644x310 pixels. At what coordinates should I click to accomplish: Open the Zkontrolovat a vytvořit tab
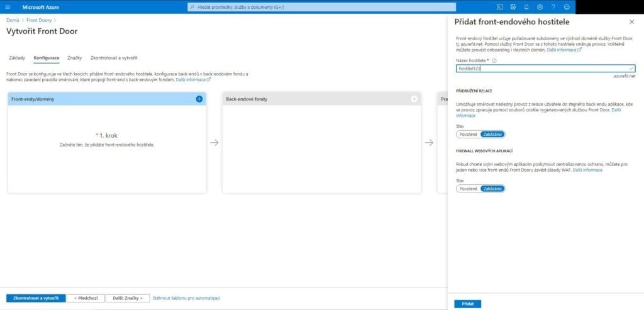pos(114,58)
